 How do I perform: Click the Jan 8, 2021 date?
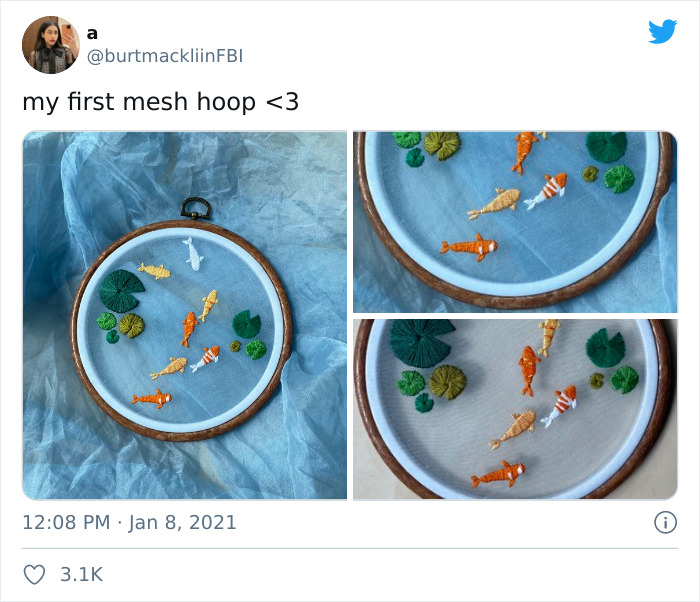point(182,522)
